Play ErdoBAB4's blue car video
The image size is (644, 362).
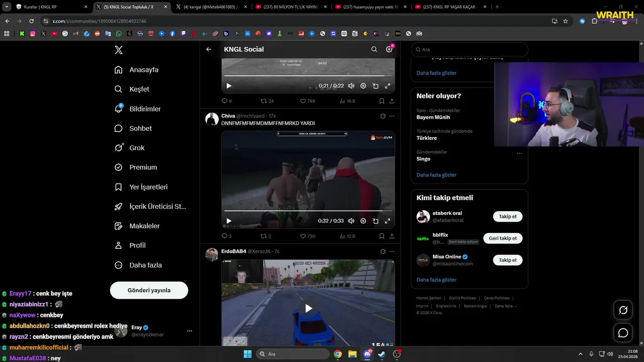308,308
